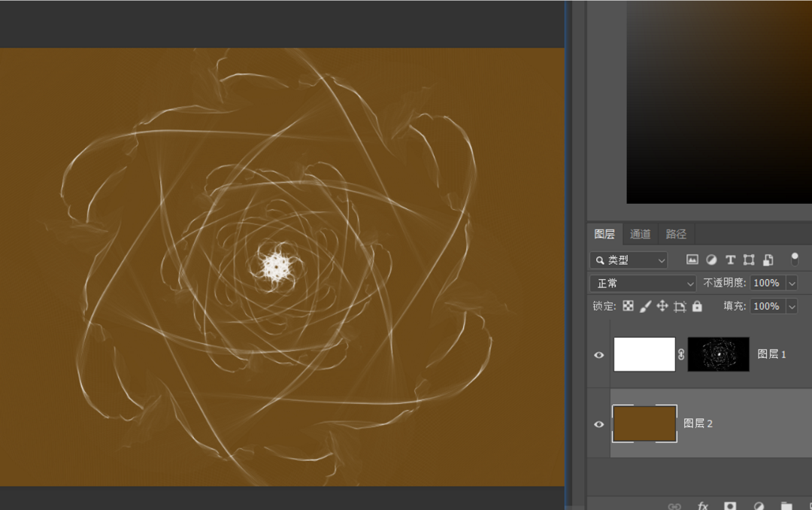Click the link layers icon at panel bottom
This screenshot has width=812, height=510.
pyautogui.click(x=674, y=506)
